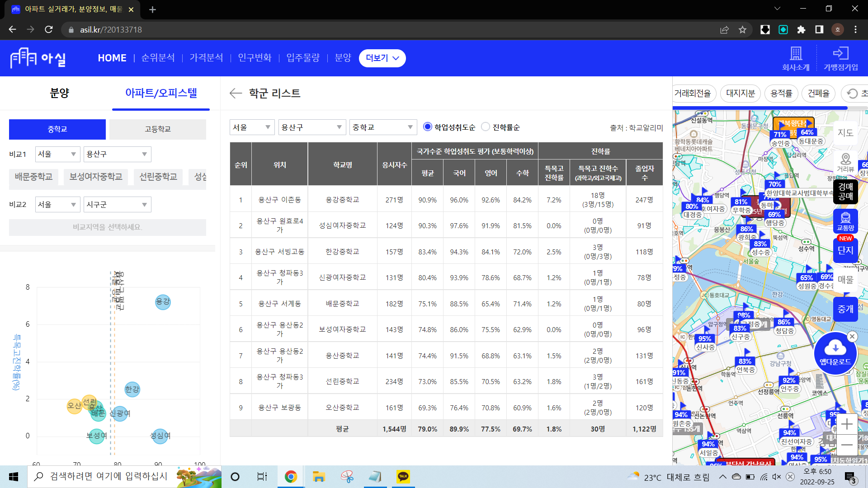Open the 중학교 school type dropdown
The width and height of the screenshot is (868, 488).
coord(382,127)
